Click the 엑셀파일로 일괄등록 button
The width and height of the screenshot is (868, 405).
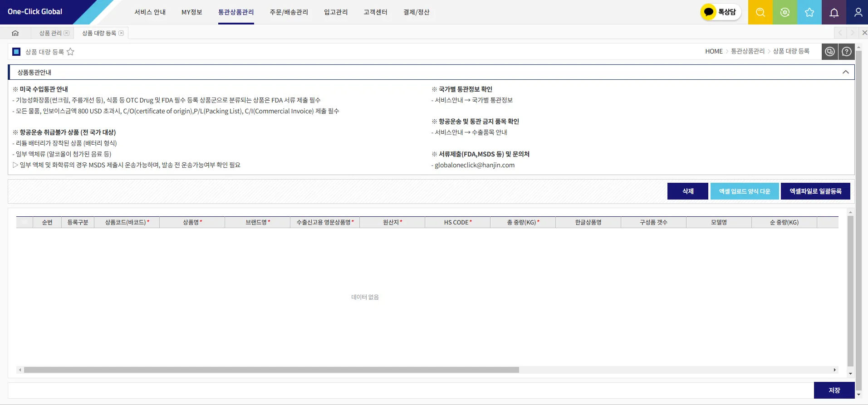[x=815, y=191]
